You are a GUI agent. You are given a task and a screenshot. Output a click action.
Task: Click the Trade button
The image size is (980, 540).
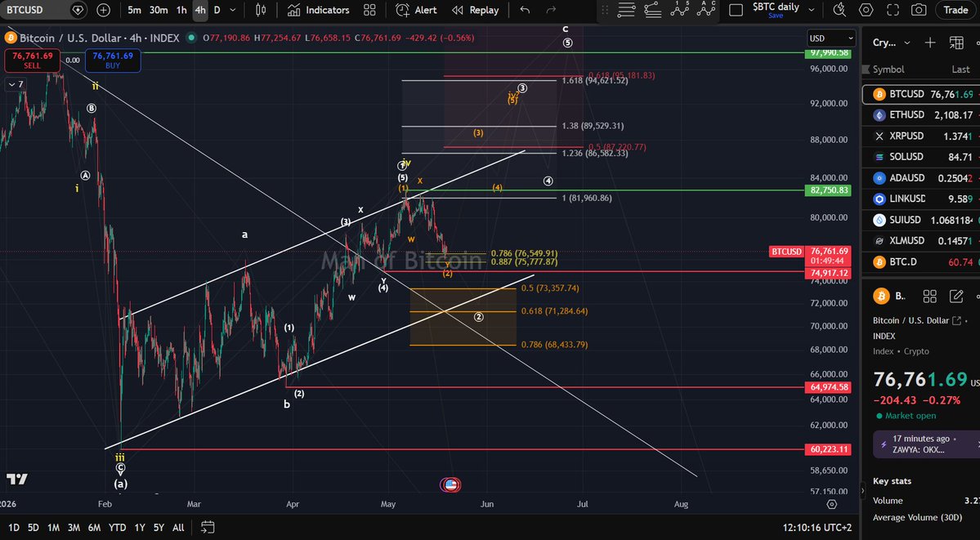pyautogui.click(x=955, y=10)
